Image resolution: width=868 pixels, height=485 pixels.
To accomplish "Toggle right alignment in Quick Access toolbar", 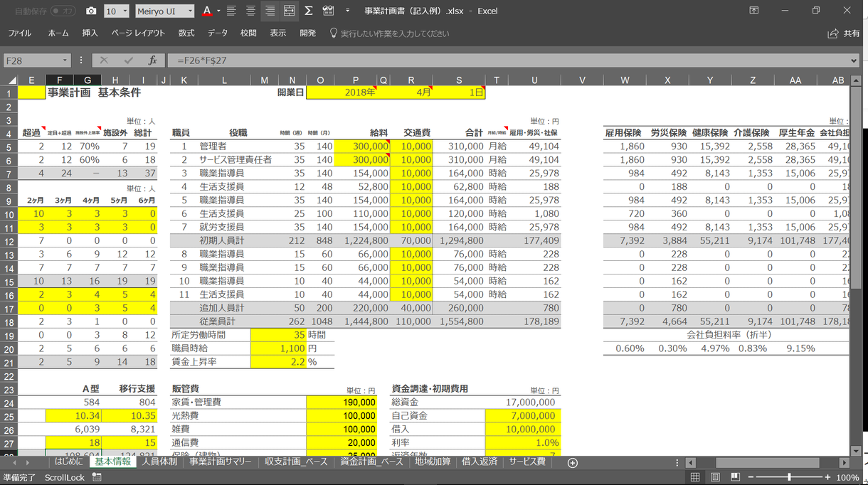I will 270,11.
